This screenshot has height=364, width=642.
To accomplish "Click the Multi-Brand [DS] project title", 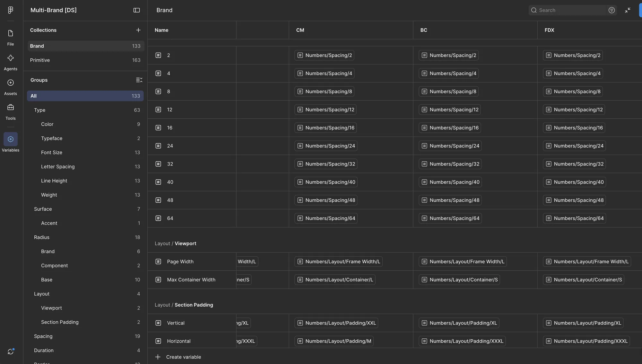I will click(x=54, y=10).
